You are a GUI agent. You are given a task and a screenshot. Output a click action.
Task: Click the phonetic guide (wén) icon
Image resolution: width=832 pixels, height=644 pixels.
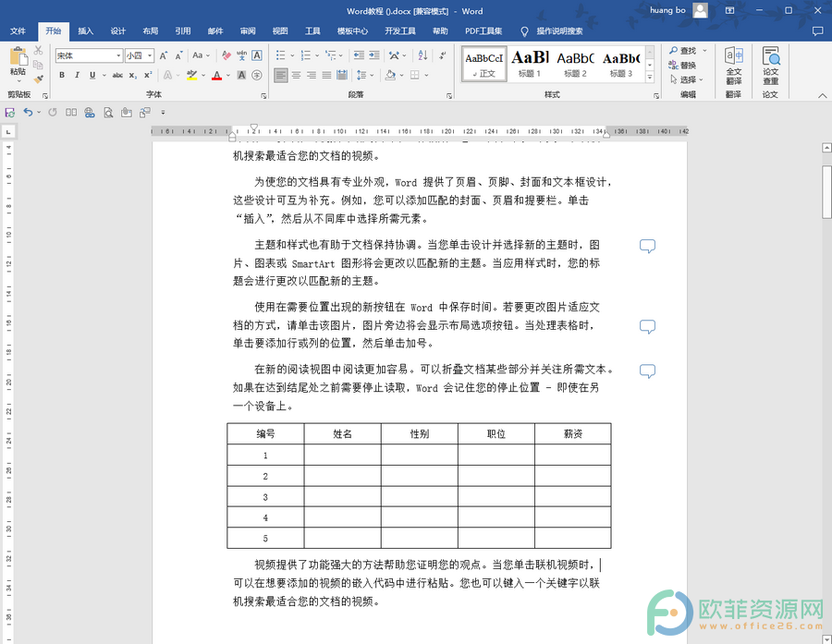(242, 55)
